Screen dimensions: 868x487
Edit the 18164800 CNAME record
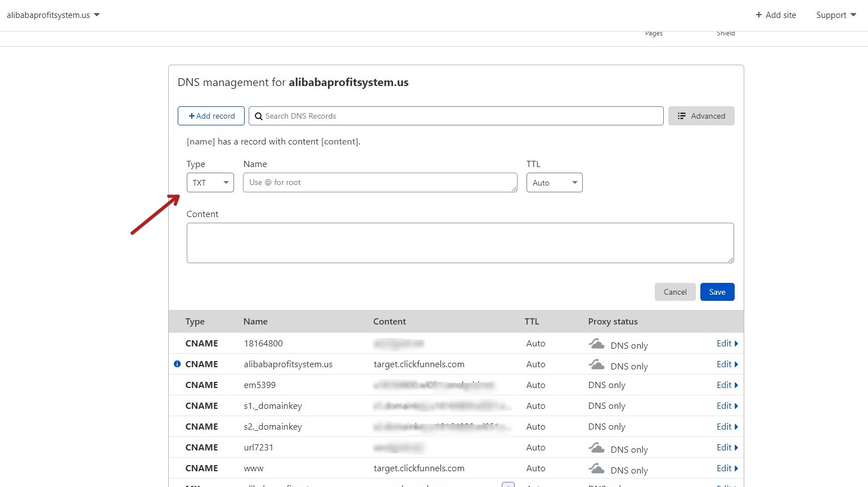pos(727,344)
